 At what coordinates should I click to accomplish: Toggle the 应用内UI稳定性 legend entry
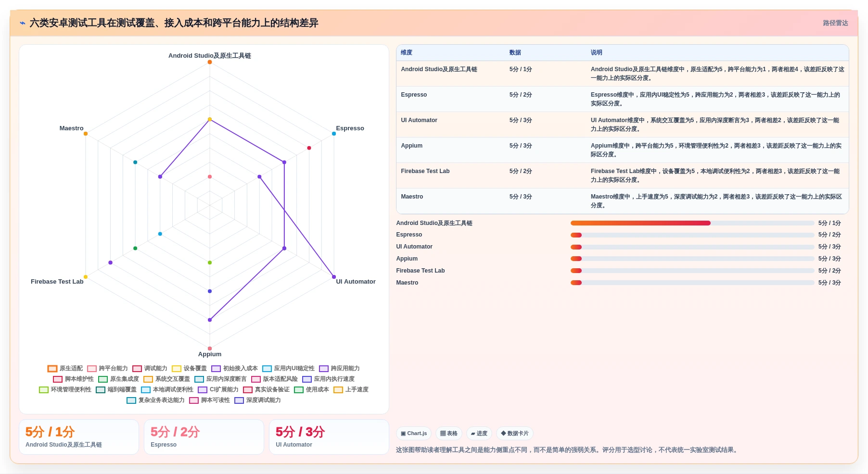coord(288,369)
